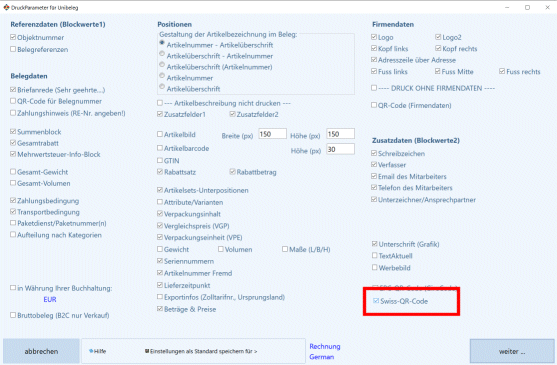Enable DRUCK OHNE FIRMENDATEN checkbox
The height and width of the screenshot is (365, 557).
[374, 88]
